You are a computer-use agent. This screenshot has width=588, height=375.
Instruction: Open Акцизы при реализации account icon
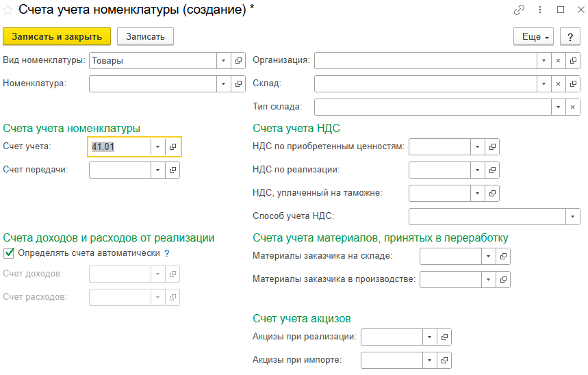point(444,337)
